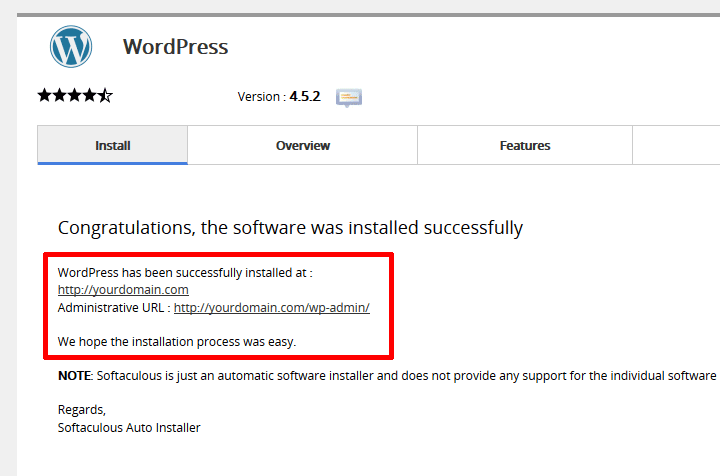
Task: Click the "Regards," line
Action: point(82,409)
